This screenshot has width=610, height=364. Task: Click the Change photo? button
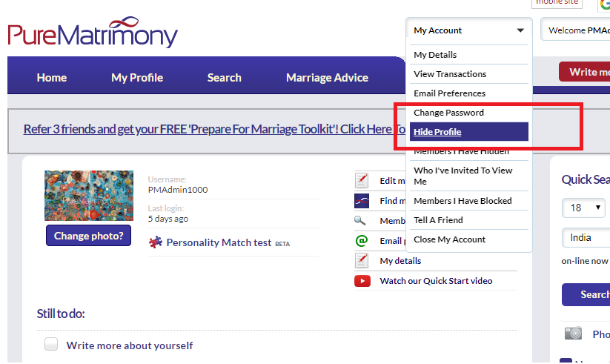89,236
